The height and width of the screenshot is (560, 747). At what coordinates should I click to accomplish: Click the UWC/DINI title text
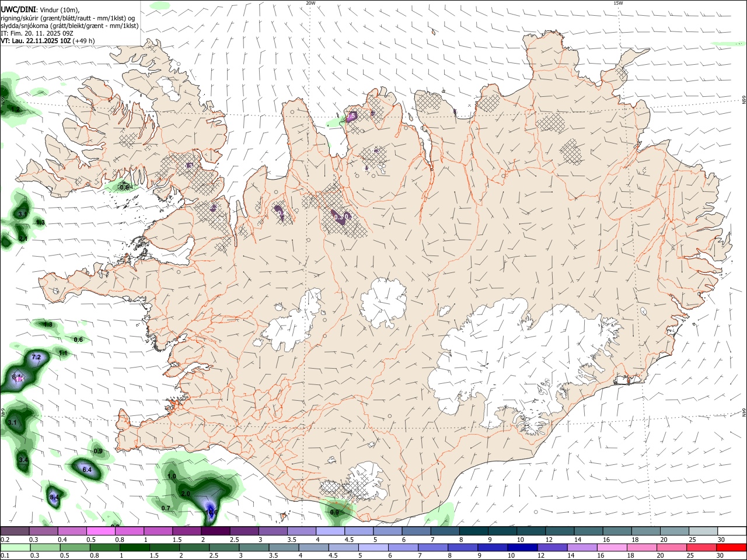point(18,9)
